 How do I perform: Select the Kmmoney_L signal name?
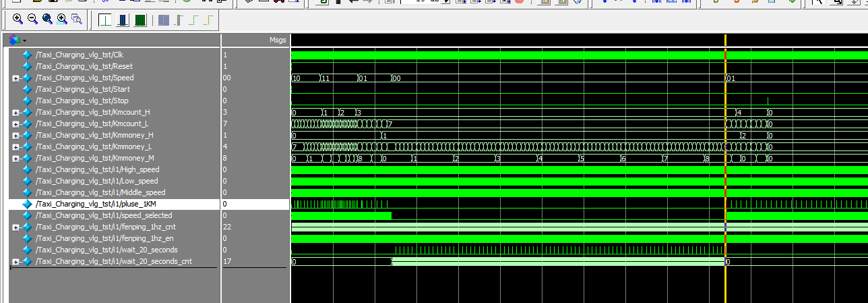pyautogui.click(x=94, y=146)
